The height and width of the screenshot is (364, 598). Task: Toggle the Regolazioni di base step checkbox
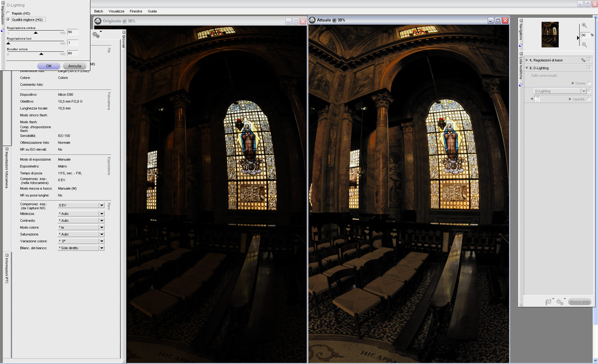(x=589, y=60)
